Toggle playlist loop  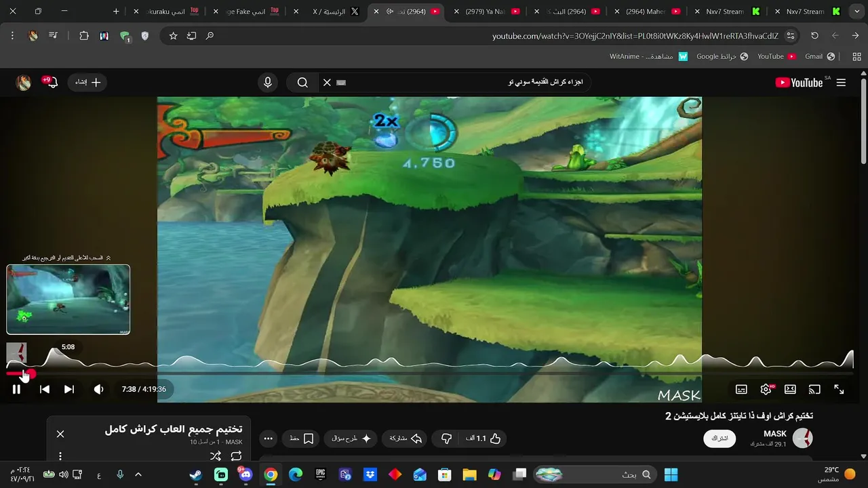236,456
